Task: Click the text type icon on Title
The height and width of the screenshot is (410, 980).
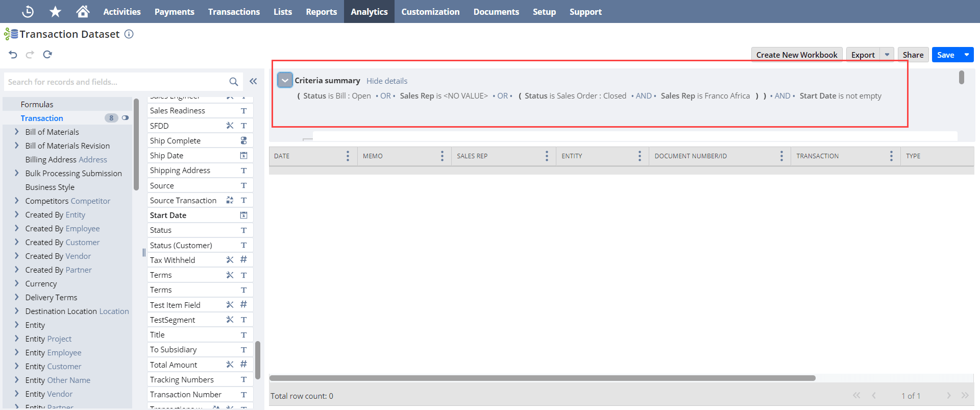Action: pyautogui.click(x=243, y=335)
